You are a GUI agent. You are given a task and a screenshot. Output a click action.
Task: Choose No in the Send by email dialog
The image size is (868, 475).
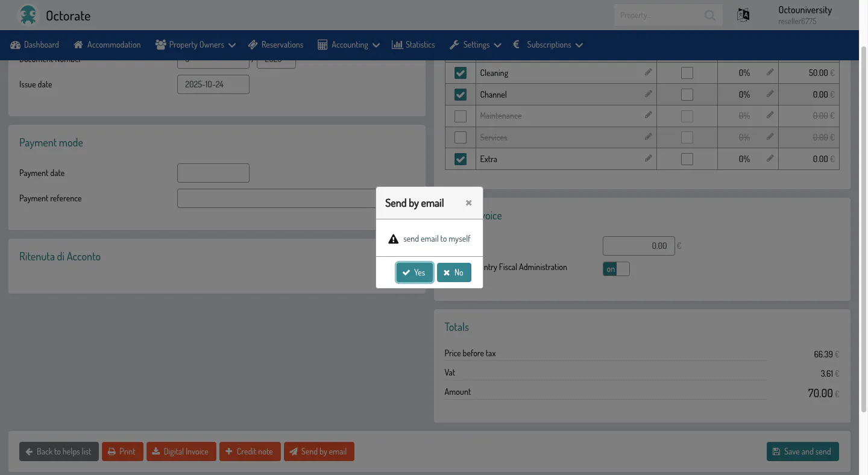tap(454, 272)
